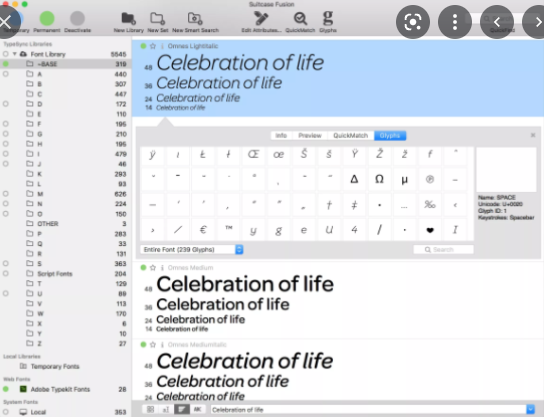This screenshot has width=544, height=417.
Task: Click the glyph Search field
Action: pos(443,249)
